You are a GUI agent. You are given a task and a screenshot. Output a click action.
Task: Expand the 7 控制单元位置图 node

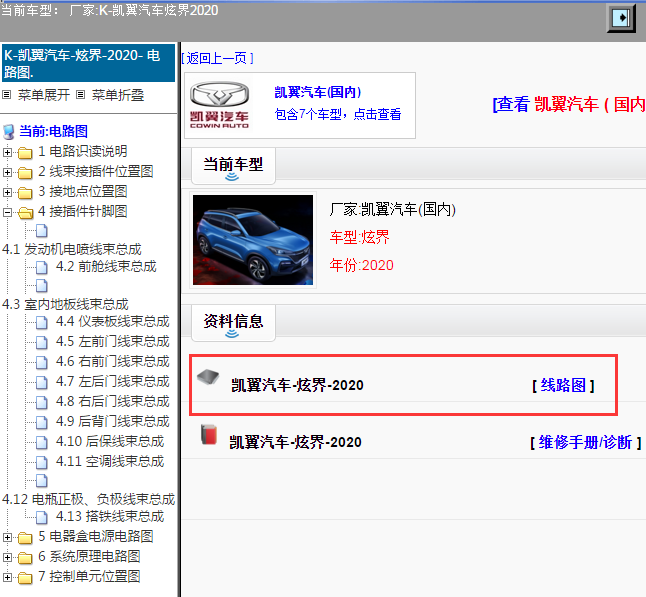pos(9,577)
